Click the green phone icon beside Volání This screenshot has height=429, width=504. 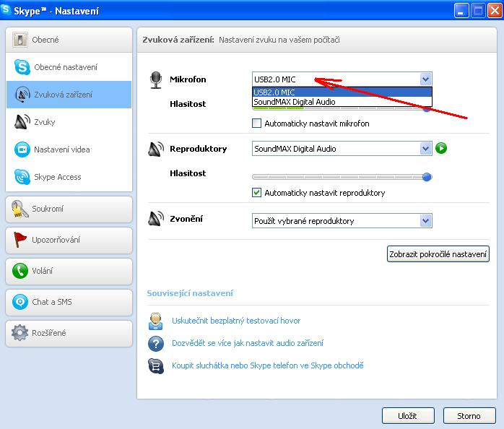point(20,271)
